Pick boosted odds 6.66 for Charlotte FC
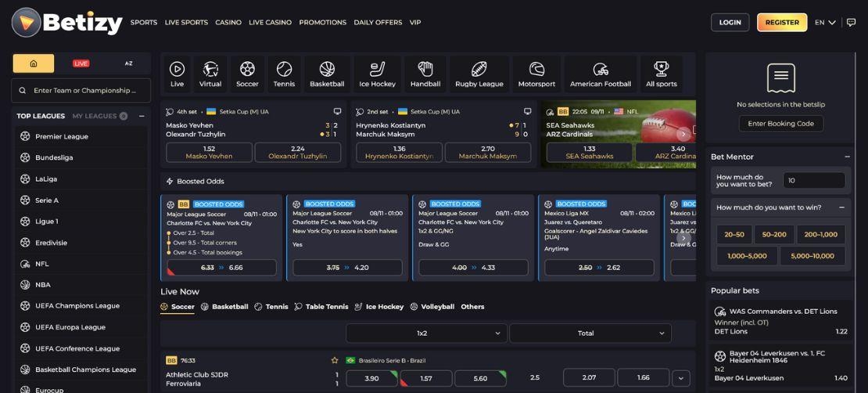 (x=221, y=268)
